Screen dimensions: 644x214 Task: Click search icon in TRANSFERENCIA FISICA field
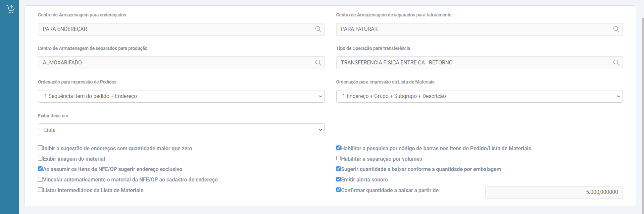pos(616,63)
